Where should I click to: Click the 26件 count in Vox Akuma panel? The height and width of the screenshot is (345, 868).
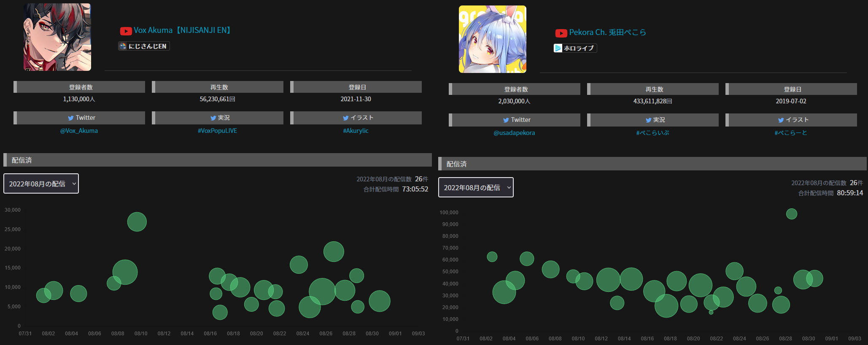pyautogui.click(x=421, y=179)
